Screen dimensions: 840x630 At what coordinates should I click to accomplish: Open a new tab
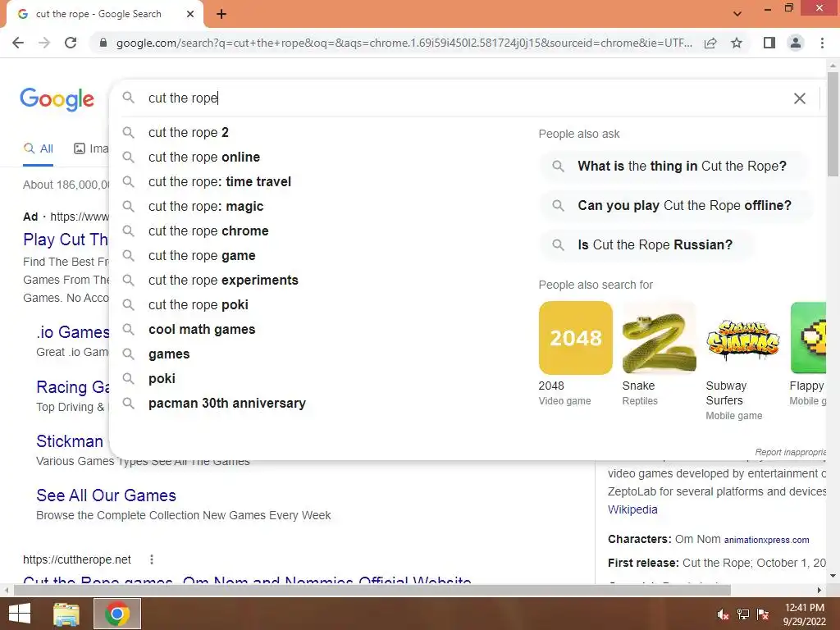tap(221, 14)
